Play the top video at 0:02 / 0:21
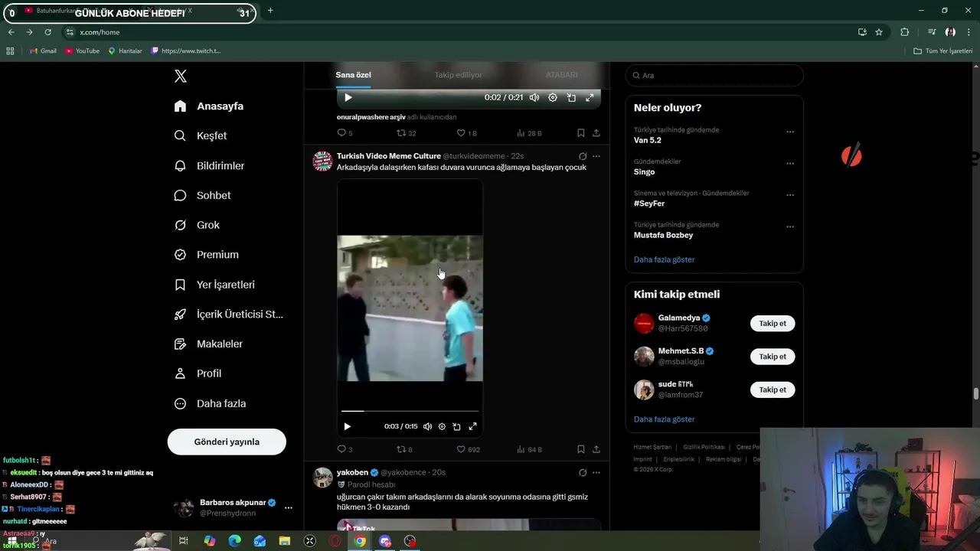 (x=348, y=97)
